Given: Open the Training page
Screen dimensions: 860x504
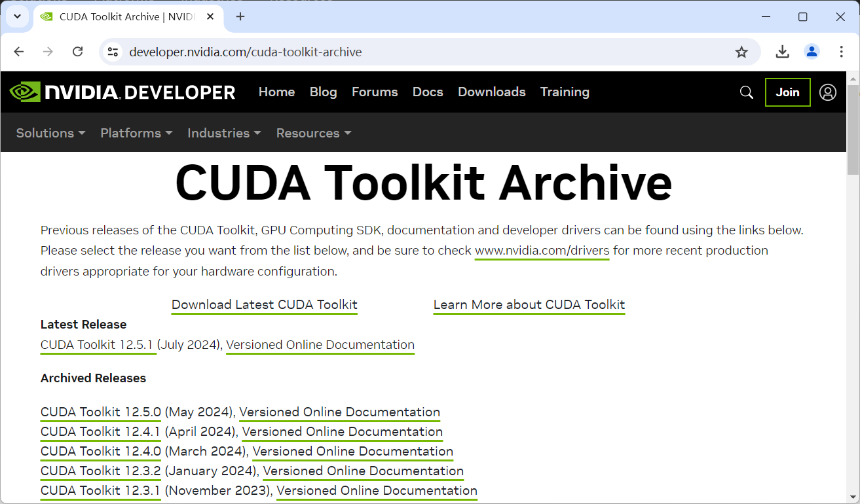Looking at the screenshot, I should coord(565,92).
